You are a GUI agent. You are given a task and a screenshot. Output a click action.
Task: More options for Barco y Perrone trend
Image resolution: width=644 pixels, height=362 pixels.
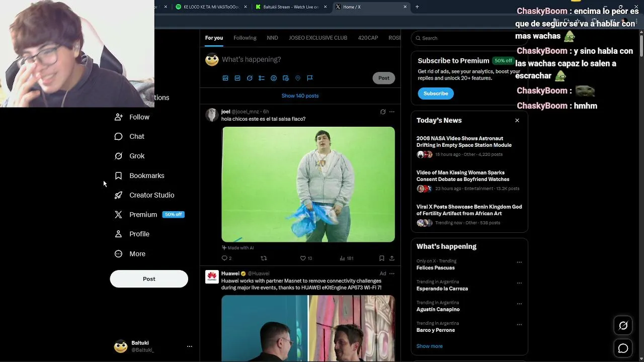click(x=519, y=324)
